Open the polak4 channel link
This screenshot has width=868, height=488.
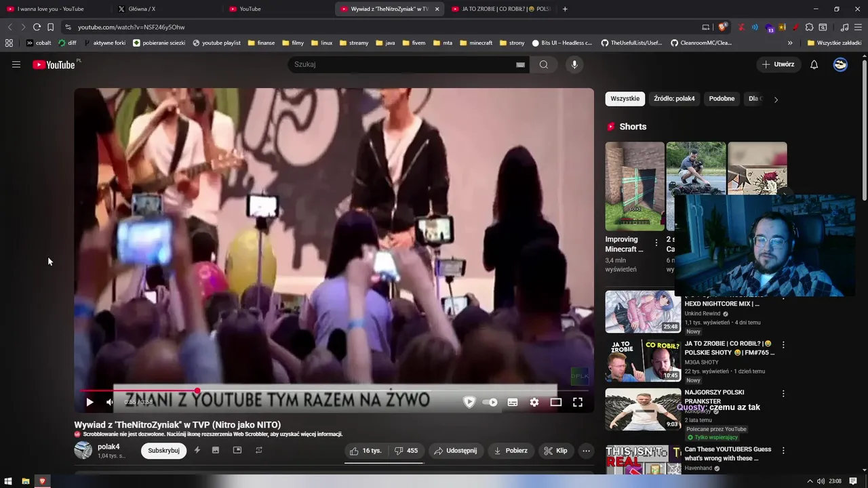point(108,447)
